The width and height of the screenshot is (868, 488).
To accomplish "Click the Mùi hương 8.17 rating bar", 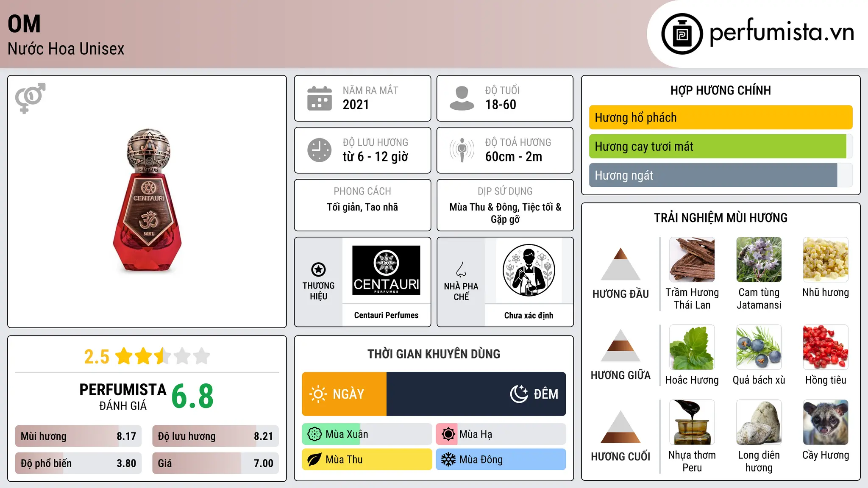I will pos(78,436).
